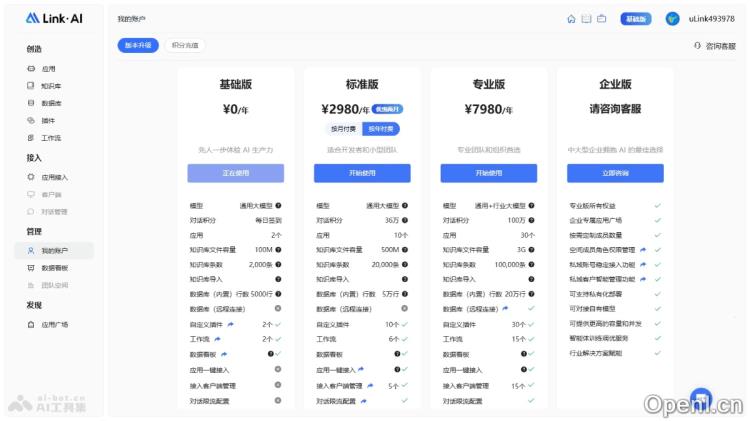
Task: Click help icon for 基础版 知识库条数 2,000条
Action: [x=278, y=265]
